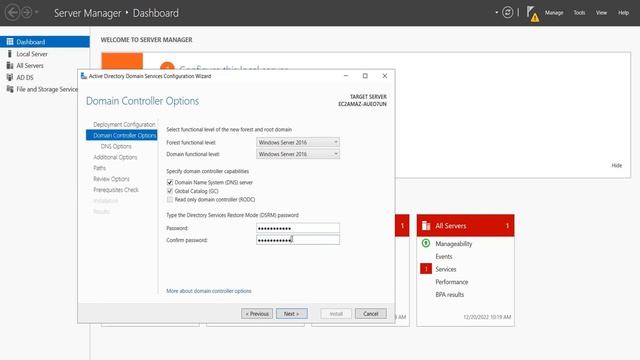Go back with the Server Manager back arrow

[x=12, y=13]
